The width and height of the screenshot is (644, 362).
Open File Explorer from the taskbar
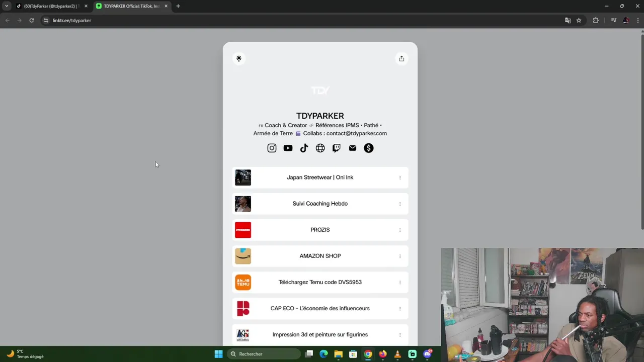pos(339,354)
